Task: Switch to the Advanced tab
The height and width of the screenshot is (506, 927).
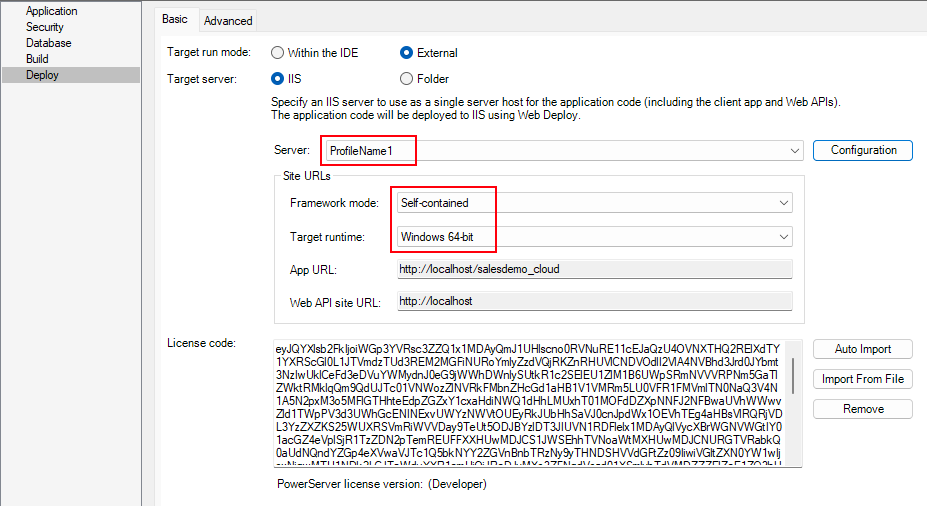Action: [228, 20]
